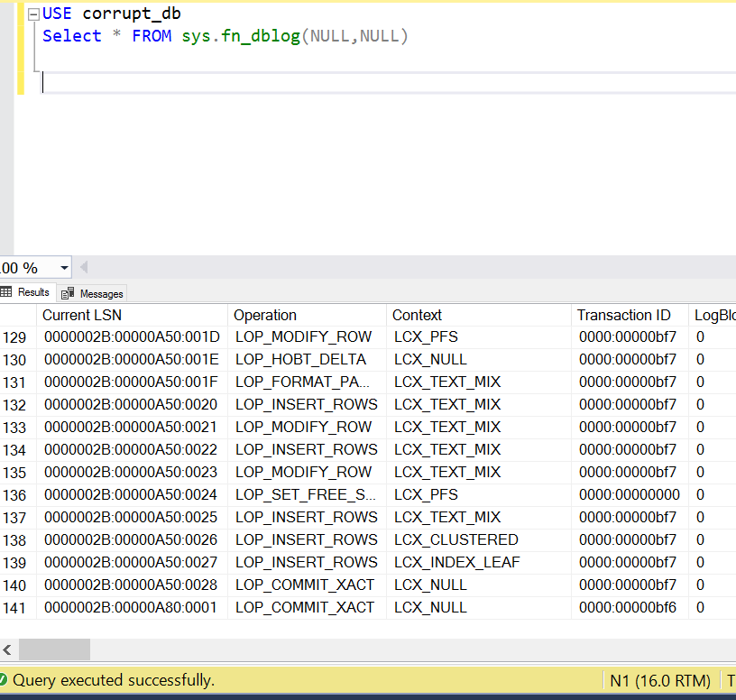Click the 'Query executed successfully.' status text
The width and height of the screenshot is (736, 700).
(114, 680)
